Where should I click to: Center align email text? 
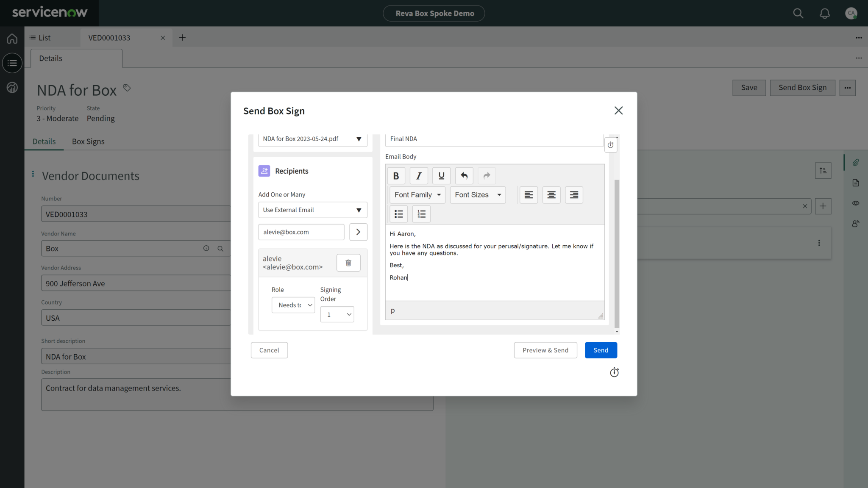[x=551, y=195]
